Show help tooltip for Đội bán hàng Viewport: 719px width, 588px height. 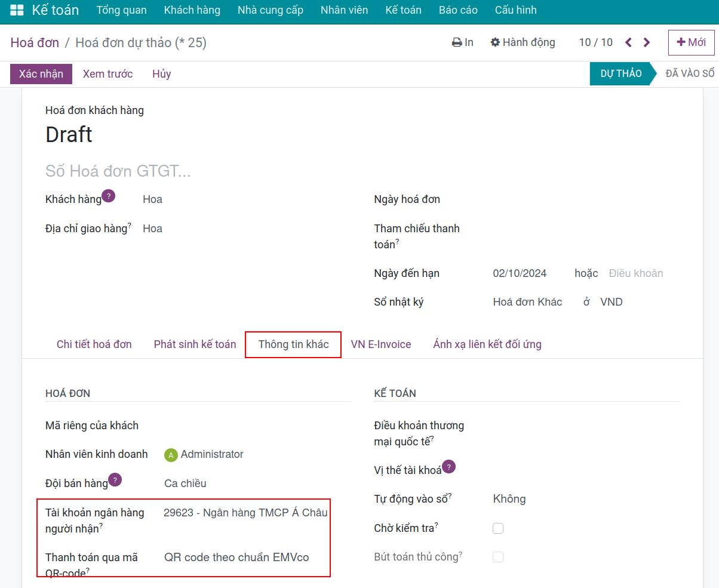pos(115,479)
